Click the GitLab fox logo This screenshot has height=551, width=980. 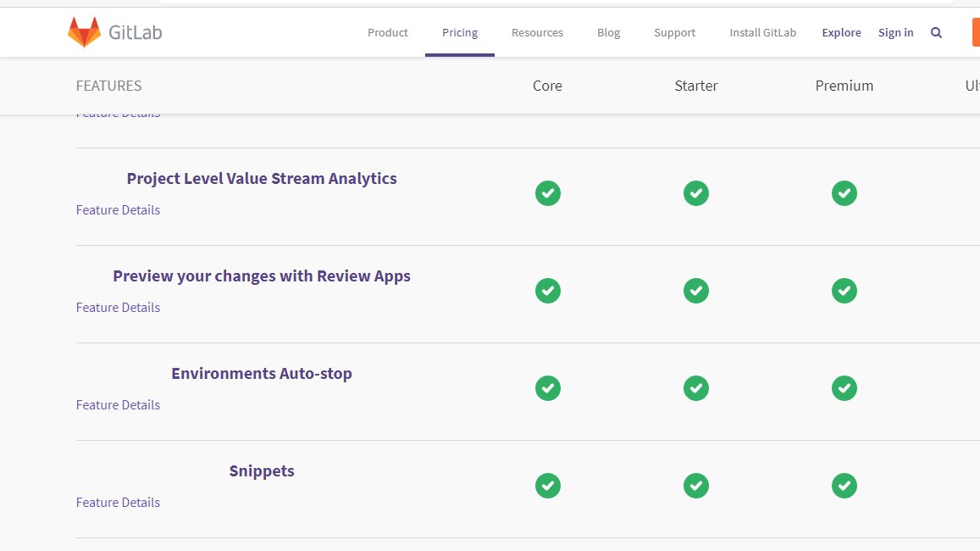(x=84, y=32)
